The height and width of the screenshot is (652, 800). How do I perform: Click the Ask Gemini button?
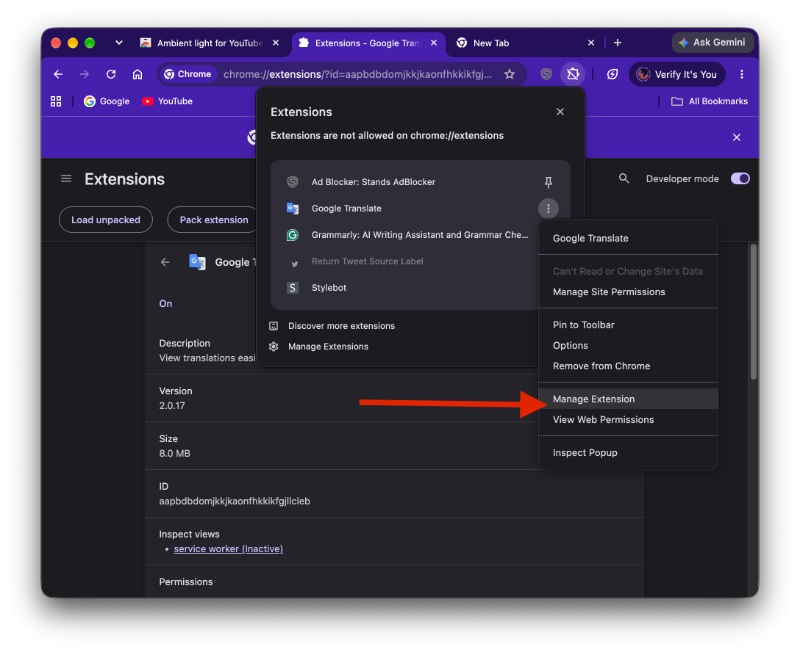pyautogui.click(x=712, y=43)
